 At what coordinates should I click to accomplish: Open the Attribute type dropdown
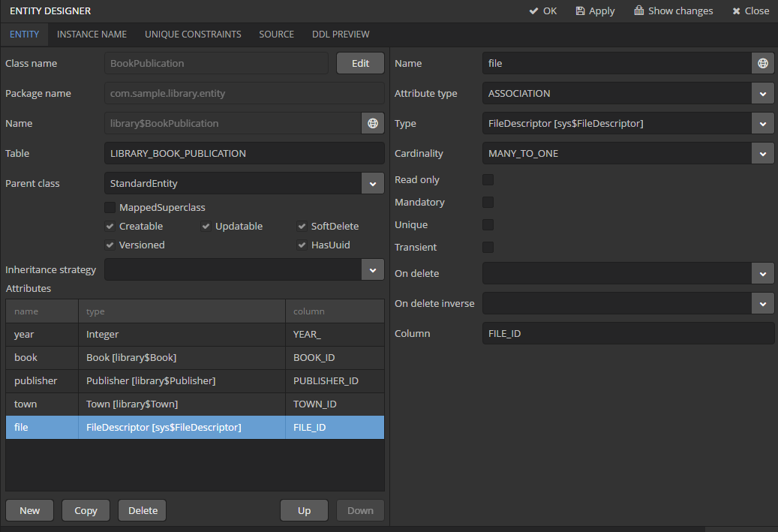(762, 93)
